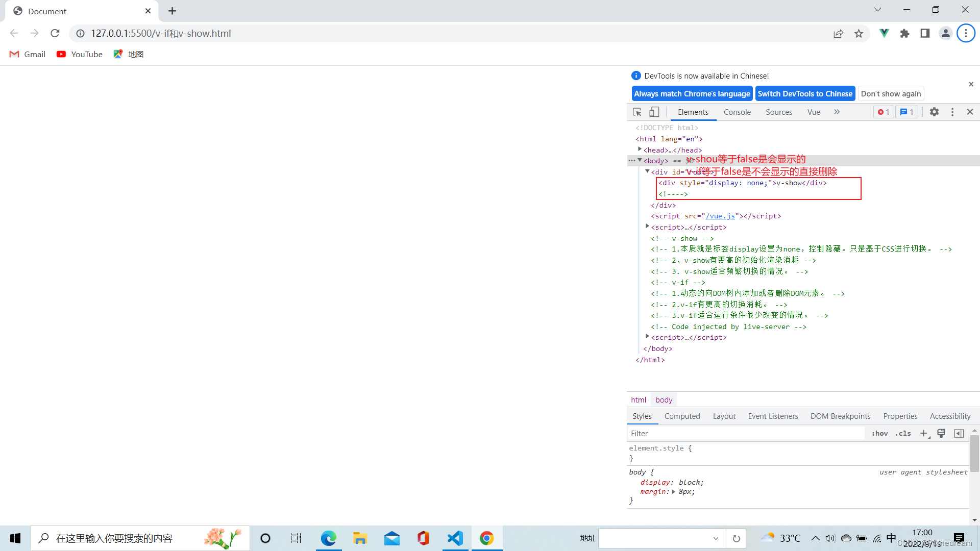This screenshot has width=980, height=551.
Task: Click Switch DevTools to Chinese button
Action: point(805,93)
